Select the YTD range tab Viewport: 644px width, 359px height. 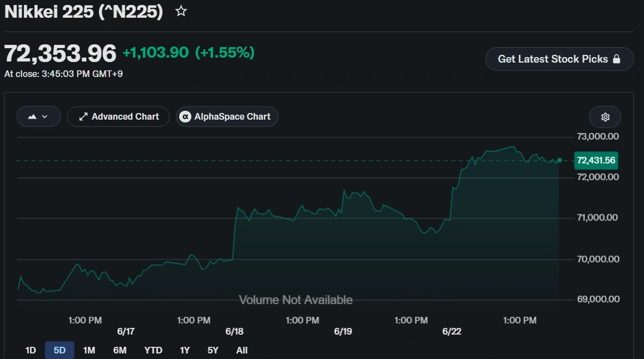click(153, 350)
